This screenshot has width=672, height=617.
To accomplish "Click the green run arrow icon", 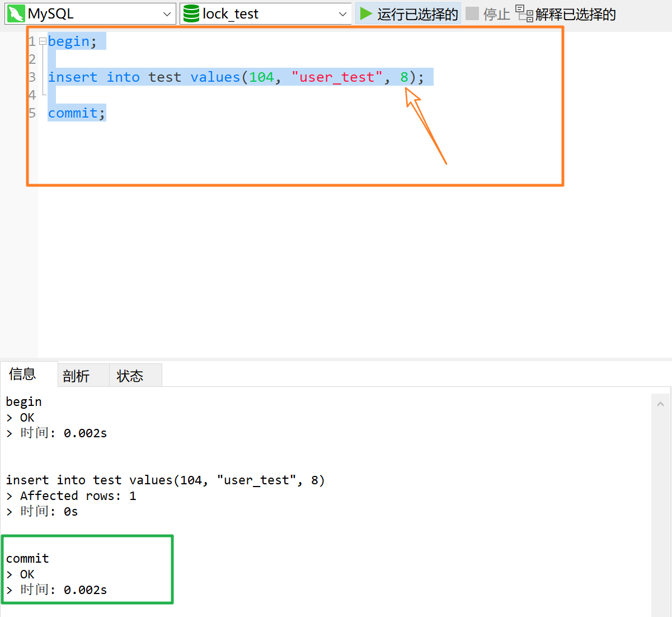I will (x=366, y=13).
